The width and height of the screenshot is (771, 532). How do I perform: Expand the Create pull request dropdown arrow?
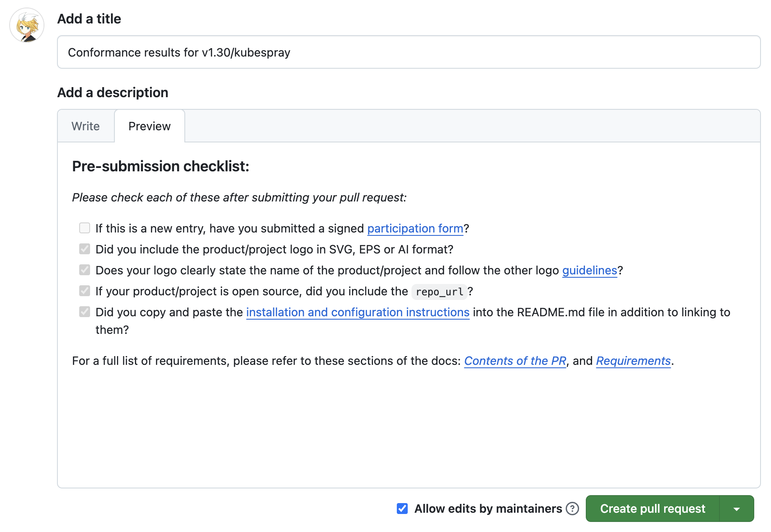[x=737, y=509]
